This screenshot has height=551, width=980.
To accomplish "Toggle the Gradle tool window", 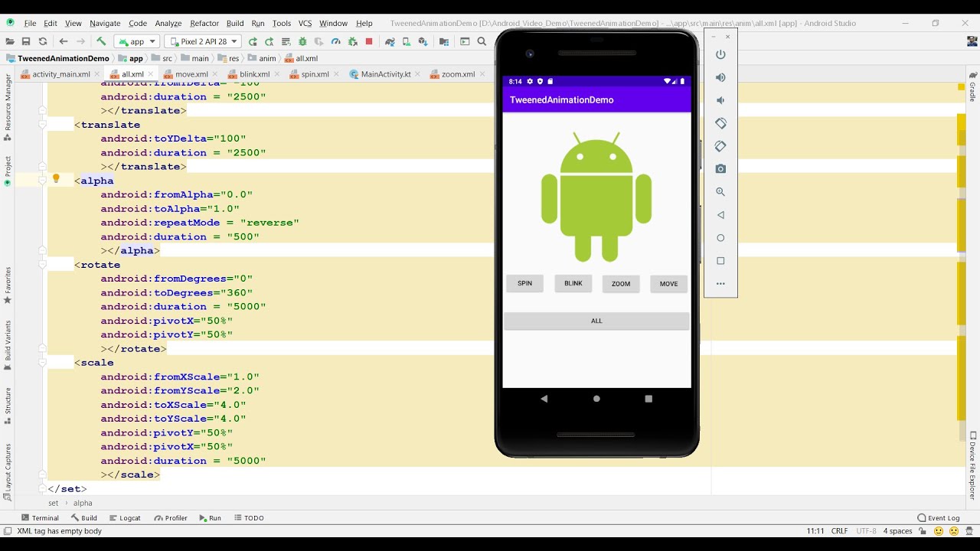I will tap(973, 86).
